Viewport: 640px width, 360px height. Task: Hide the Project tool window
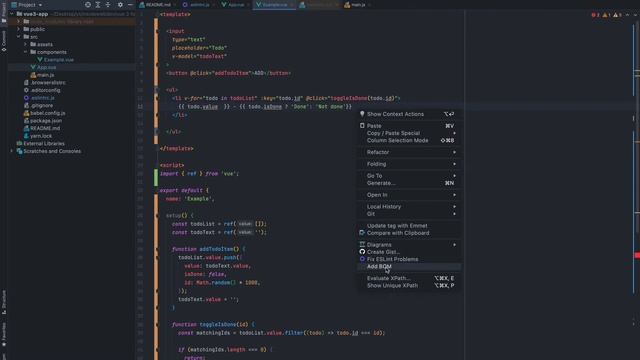point(130,4)
